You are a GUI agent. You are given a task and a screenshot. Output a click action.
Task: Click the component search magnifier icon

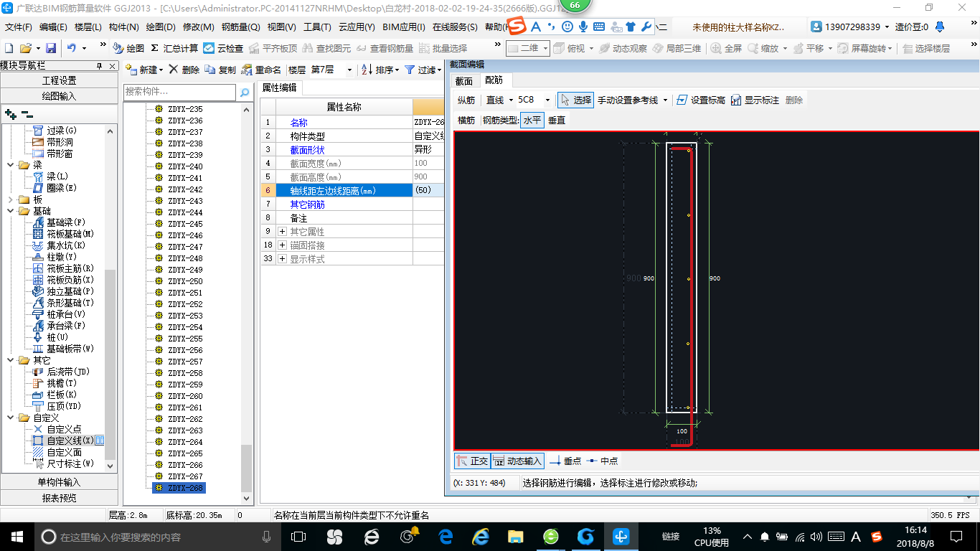[245, 92]
